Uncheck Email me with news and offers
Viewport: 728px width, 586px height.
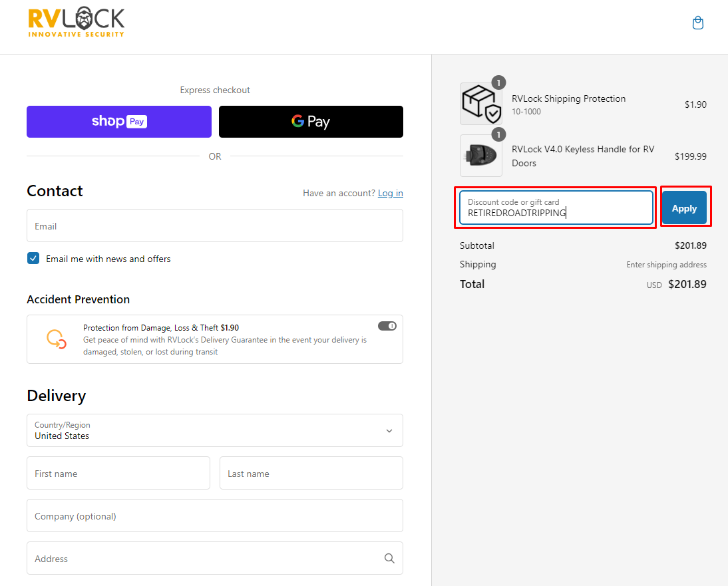coord(33,259)
